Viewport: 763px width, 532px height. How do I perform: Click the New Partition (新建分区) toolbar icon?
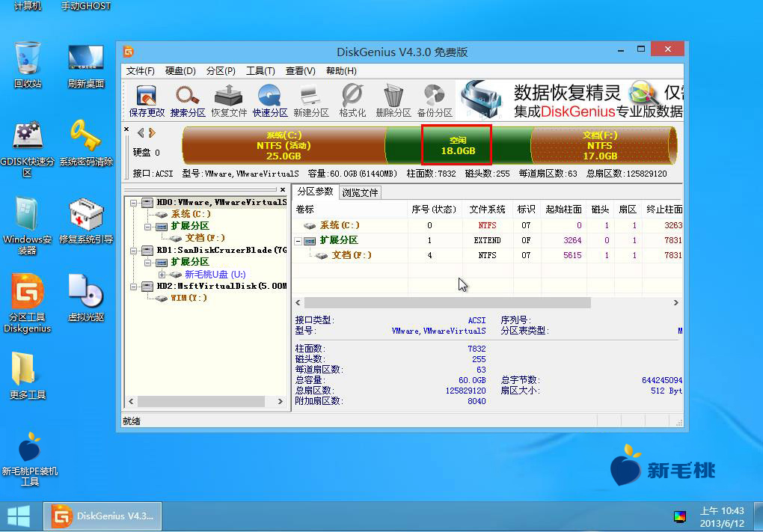[x=311, y=101]
